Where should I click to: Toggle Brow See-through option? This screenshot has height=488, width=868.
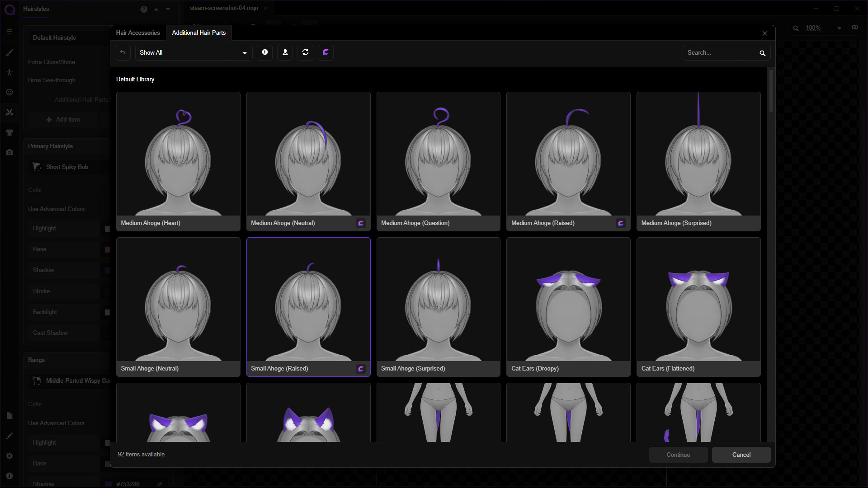[52, 80]
